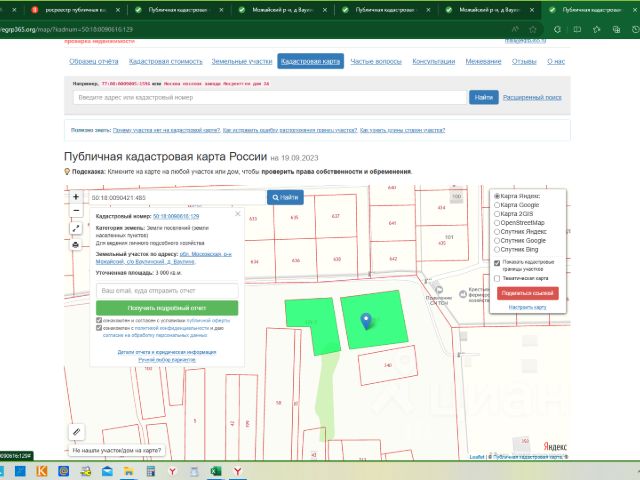This screenshot has height=480, width=640.
Task: Open browser extensions puzzle icon
Action: pos(557,29)
